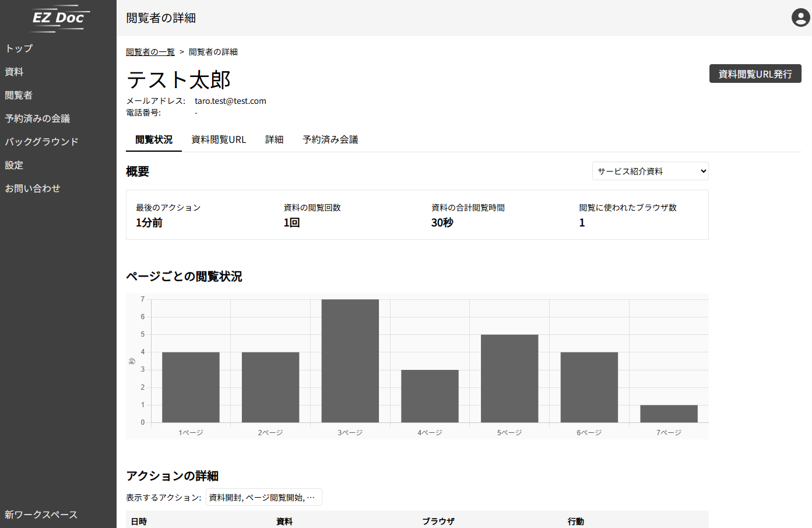Navigate to バックグラウンド in the sidebar
This screenshot has height=528, width=812.
pyautogui.click(x=41, y=142)
